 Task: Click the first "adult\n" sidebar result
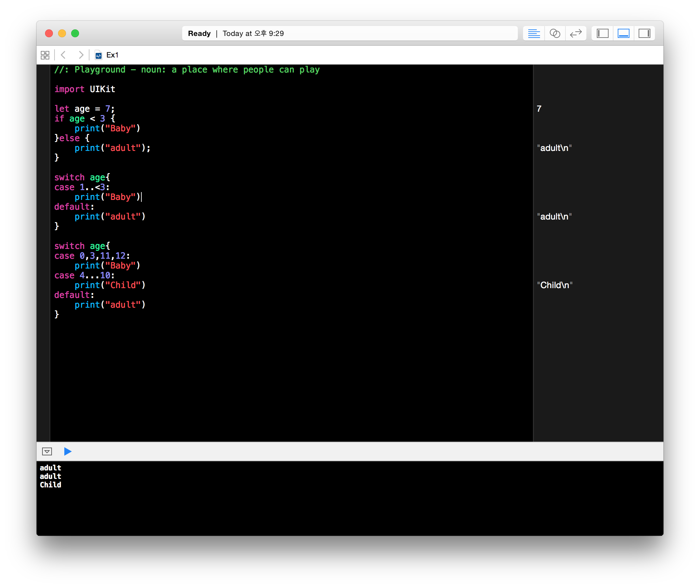554,148
